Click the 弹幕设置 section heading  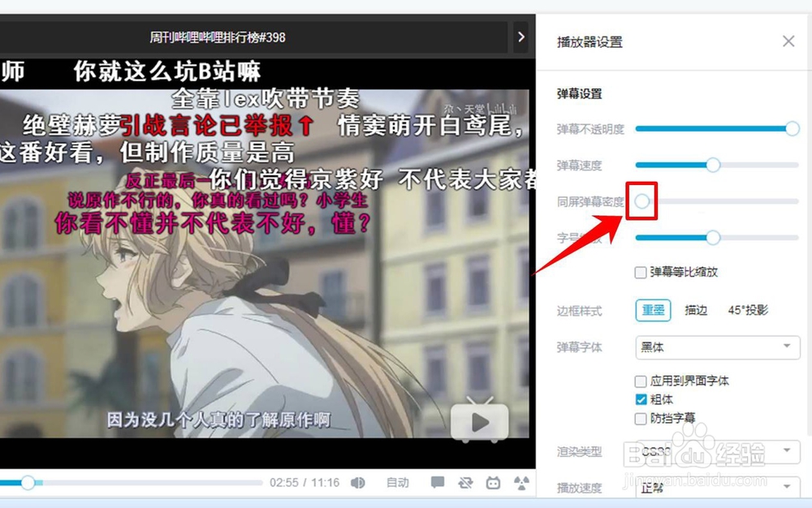pos(580,93)
